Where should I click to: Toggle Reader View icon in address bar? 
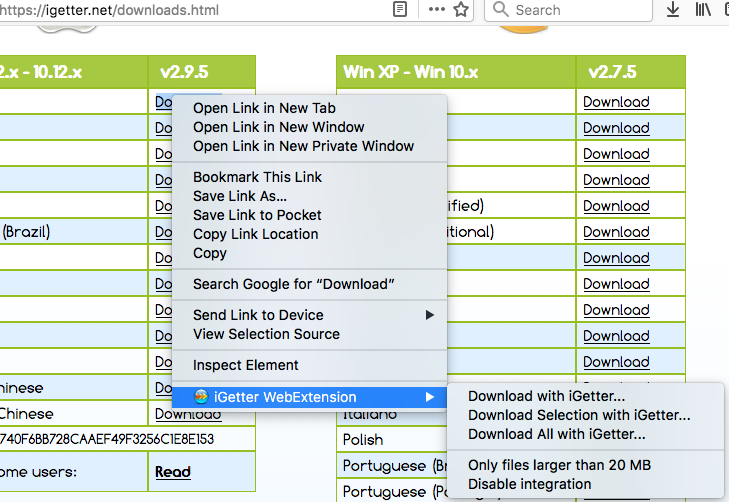click(x=400, y=9)
